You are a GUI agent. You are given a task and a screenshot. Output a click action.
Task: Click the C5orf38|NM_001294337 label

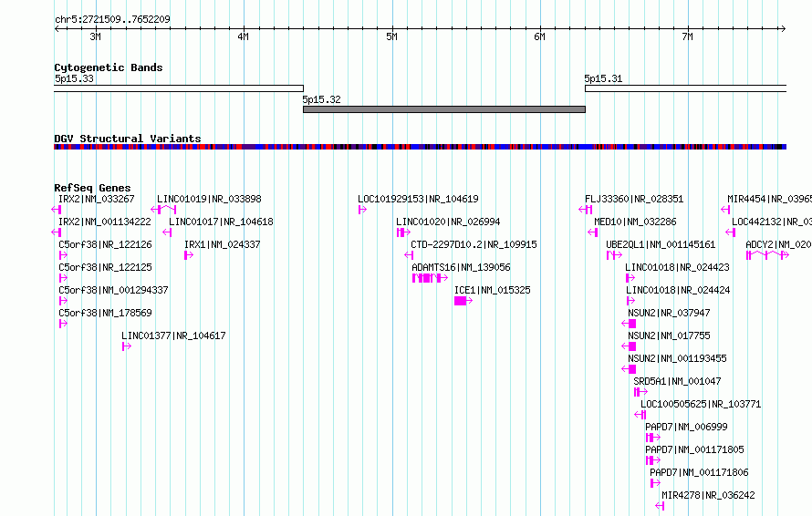pyautogui.click(x=113, y=290)
